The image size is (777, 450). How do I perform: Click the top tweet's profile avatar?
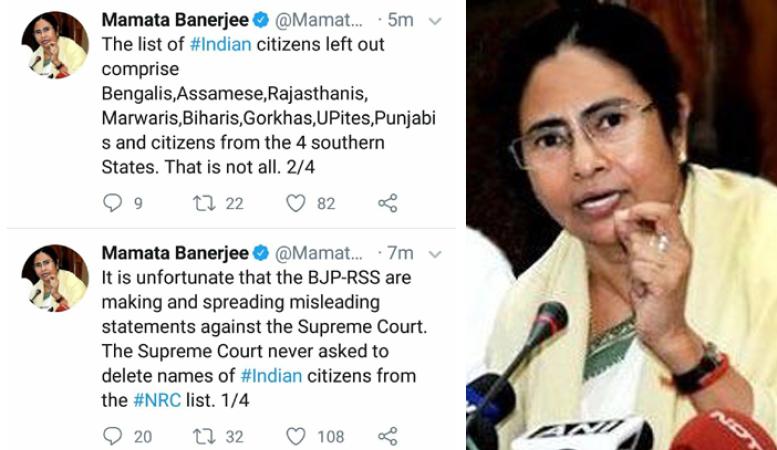point(55,45)
